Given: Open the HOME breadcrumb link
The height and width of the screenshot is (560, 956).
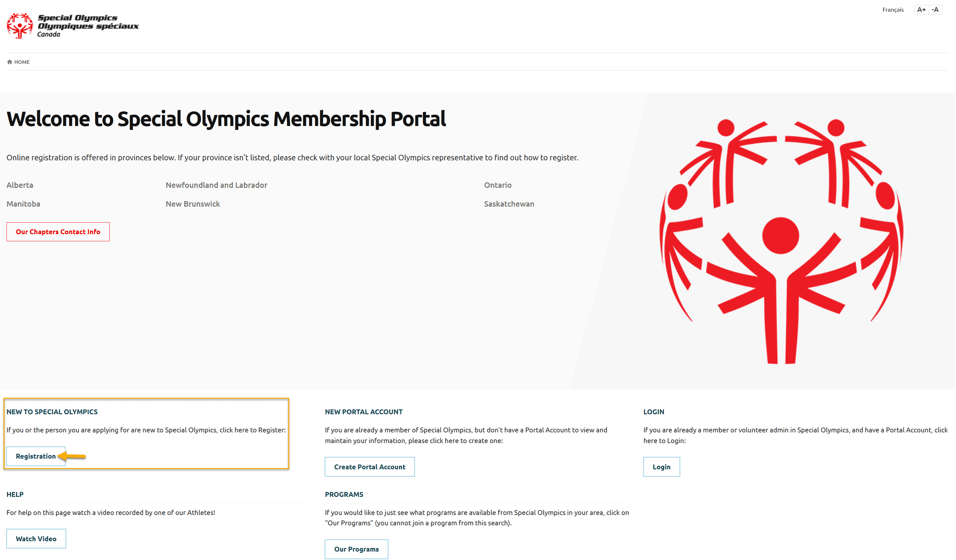Looking at the screenshot, I should click(22, 62).
